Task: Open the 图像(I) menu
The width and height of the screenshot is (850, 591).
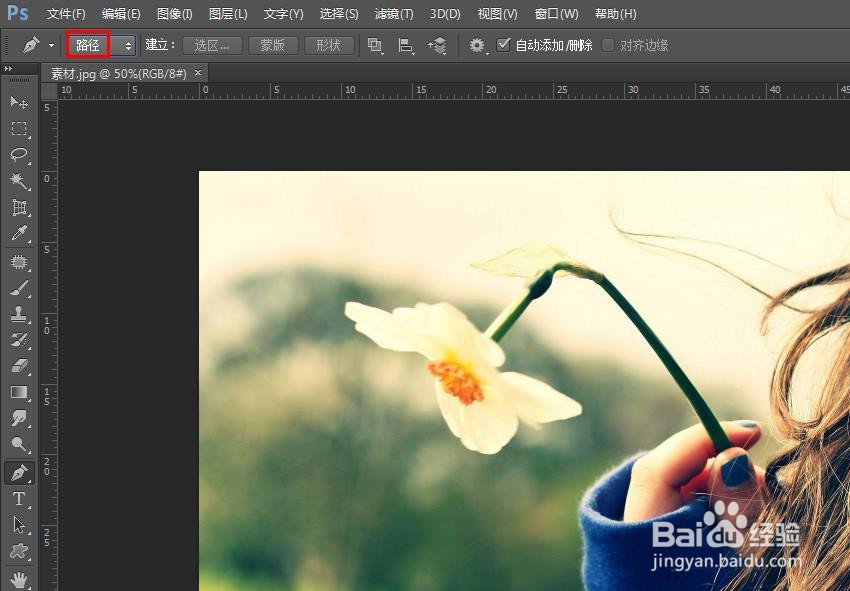Action: [x=175, y=14]
